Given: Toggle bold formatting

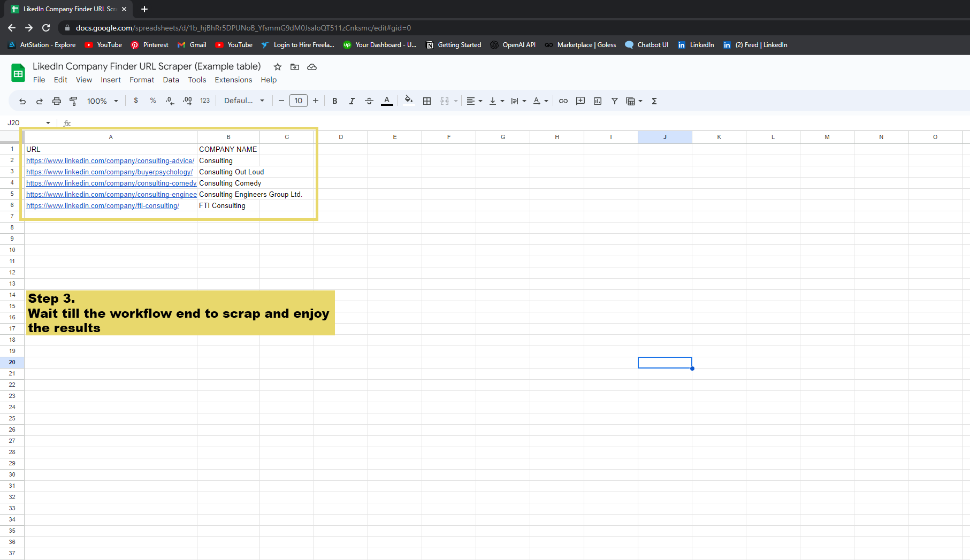Looking at the screenshot, I should [335, 101].
